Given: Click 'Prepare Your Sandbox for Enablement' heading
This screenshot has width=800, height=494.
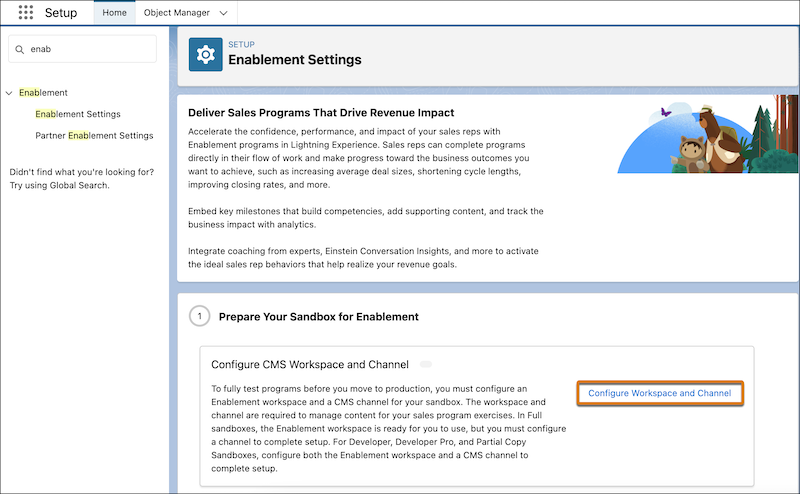Looking at the screenshot, I should 319,316.
